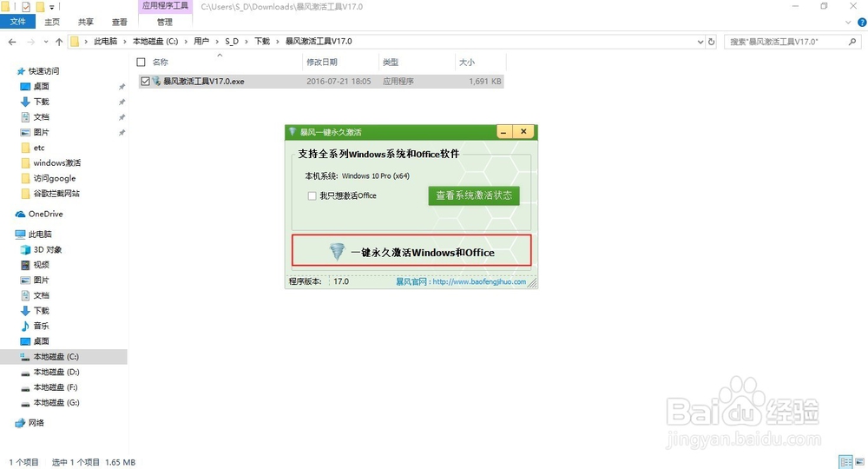Select 本地磁盘 (C:) drive in sidebar
The height and width of the screenshot is (469, 868).
coord(56,357)
